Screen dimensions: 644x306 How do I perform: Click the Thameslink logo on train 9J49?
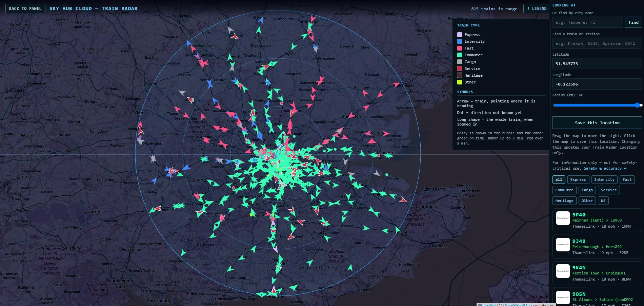click(x=563, y=245)
